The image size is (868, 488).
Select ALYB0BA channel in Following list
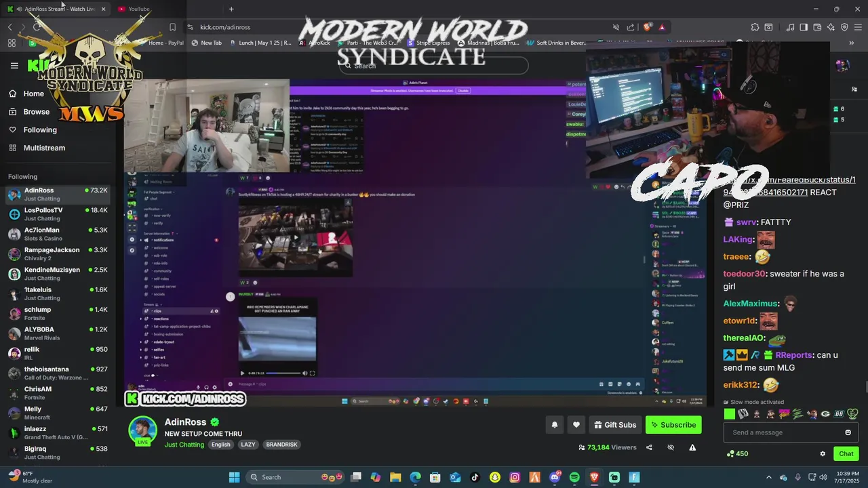[x=58, y=333]
